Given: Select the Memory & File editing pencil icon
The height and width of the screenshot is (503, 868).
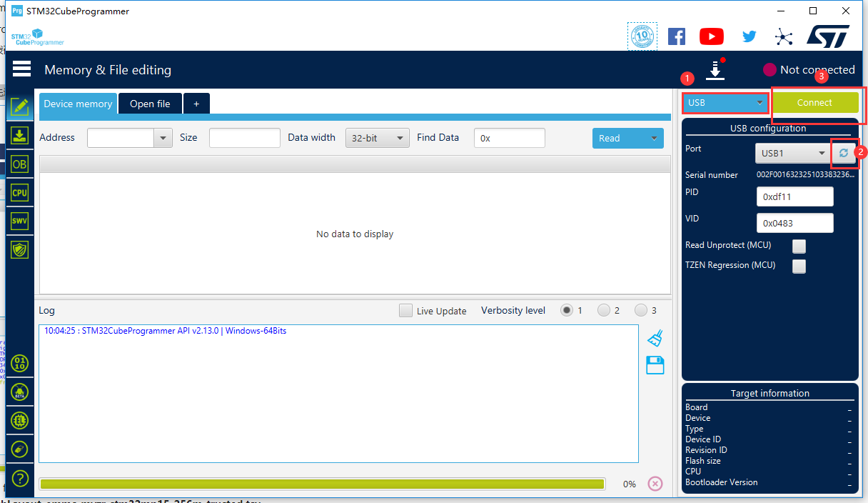Looking at the screenshot, I should tap(19, 107).
